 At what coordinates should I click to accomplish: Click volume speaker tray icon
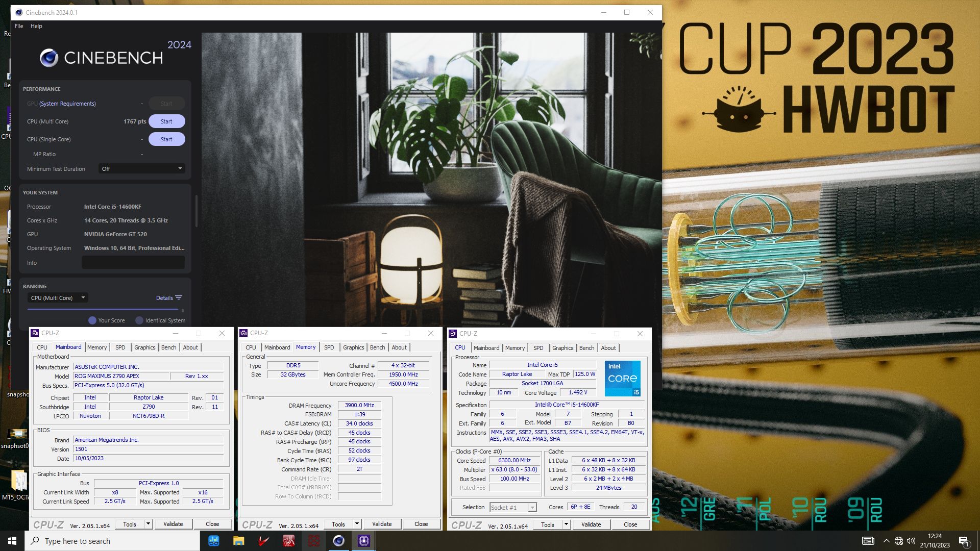coord(911,541)
